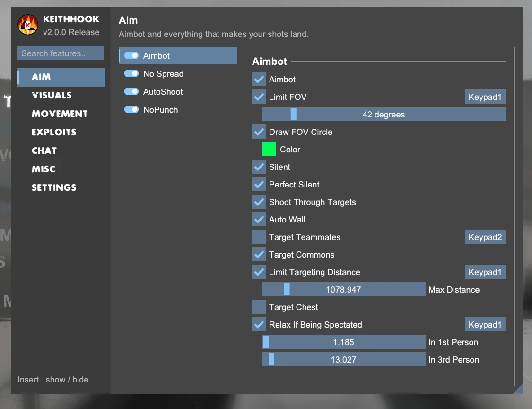
Task: Disable Shoot Through Targets checkbox
Action: (x=259, y=202)
